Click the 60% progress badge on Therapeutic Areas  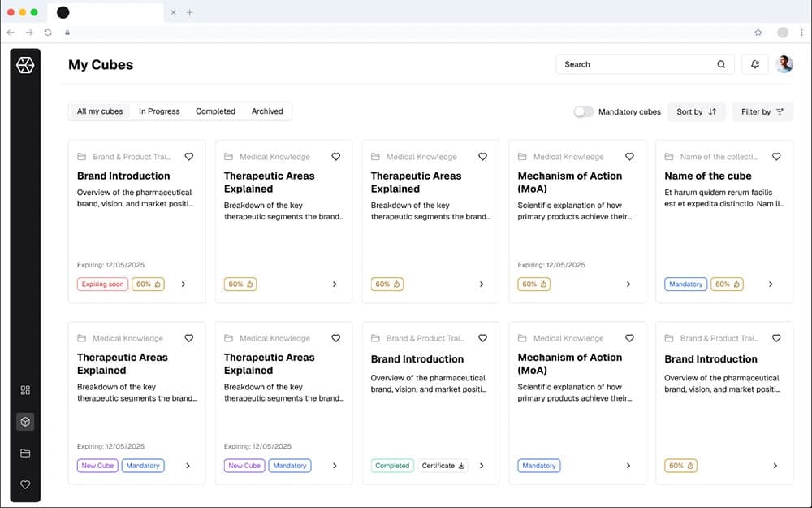[x=239, y=284]
